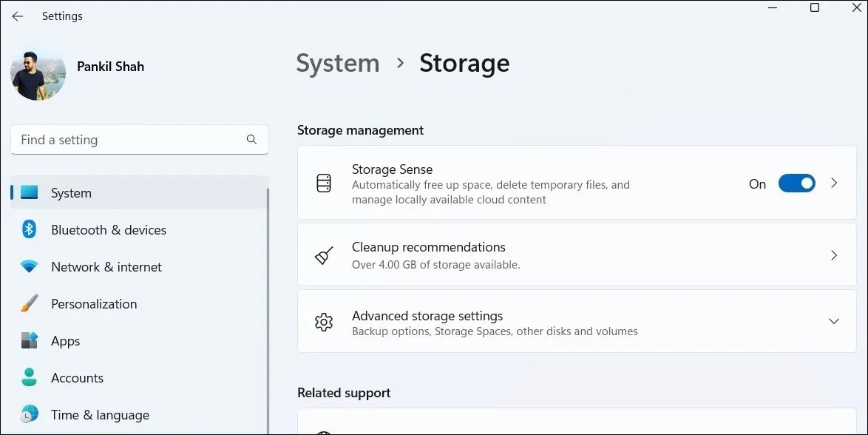Click the Storage Sense drive icon
Viewport: 868px width, 435px height.
point(323,183)
